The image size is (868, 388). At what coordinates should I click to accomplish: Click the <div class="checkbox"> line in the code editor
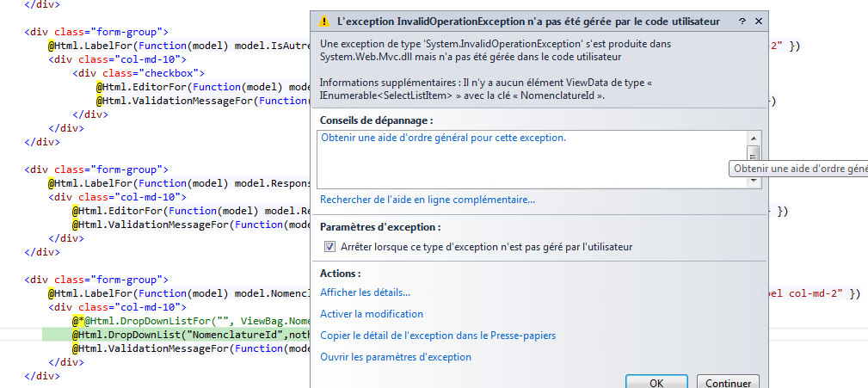(x=139, y=73)
